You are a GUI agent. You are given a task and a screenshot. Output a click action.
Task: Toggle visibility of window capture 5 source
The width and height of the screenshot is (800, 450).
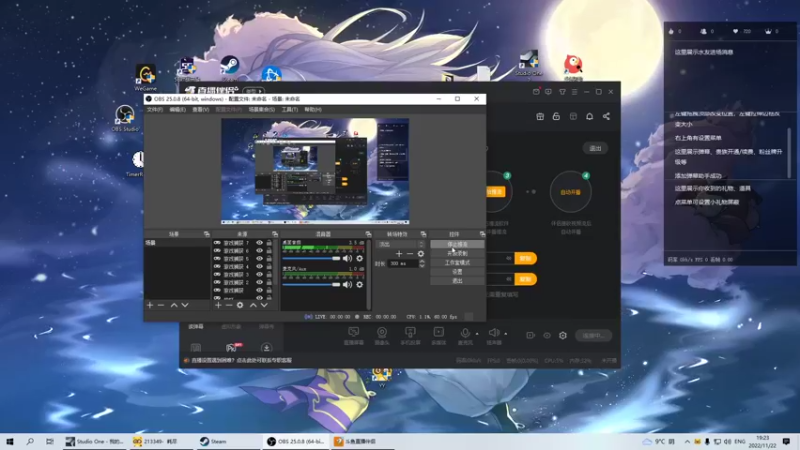[x=259, y=259]
